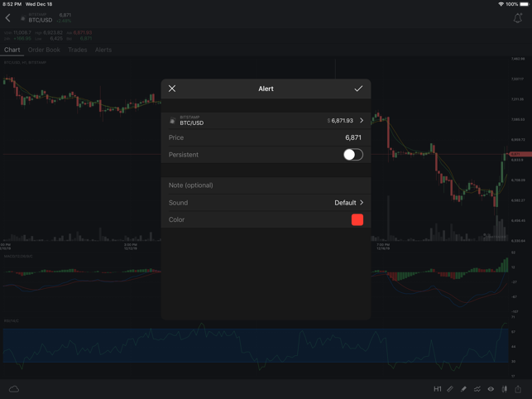Confirm alert with the checkmark icon

click(x=358, y=89)
